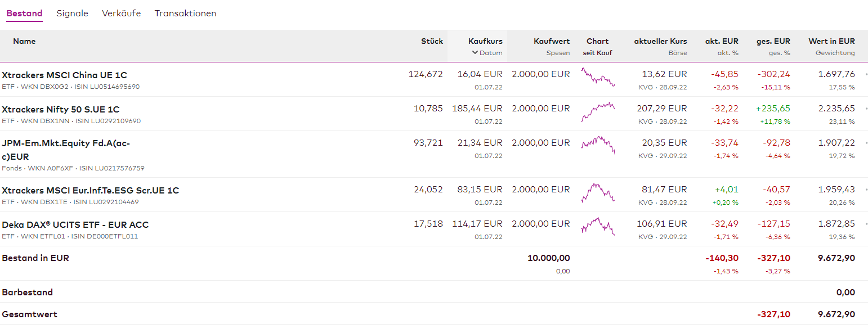The width and height of the screenshot is (868, 333).
Task: Open the row options dots for Xtrackers MSCI China
Action: coord(866,74)
